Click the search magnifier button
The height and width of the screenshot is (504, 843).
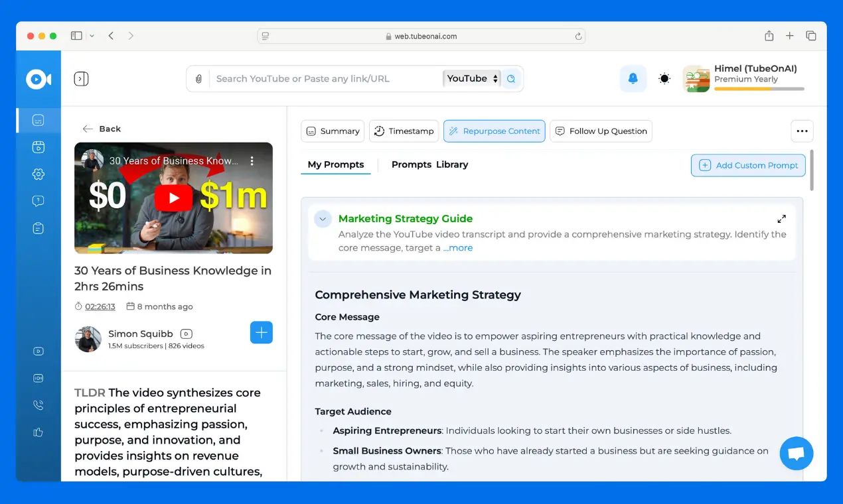point(511,79)
